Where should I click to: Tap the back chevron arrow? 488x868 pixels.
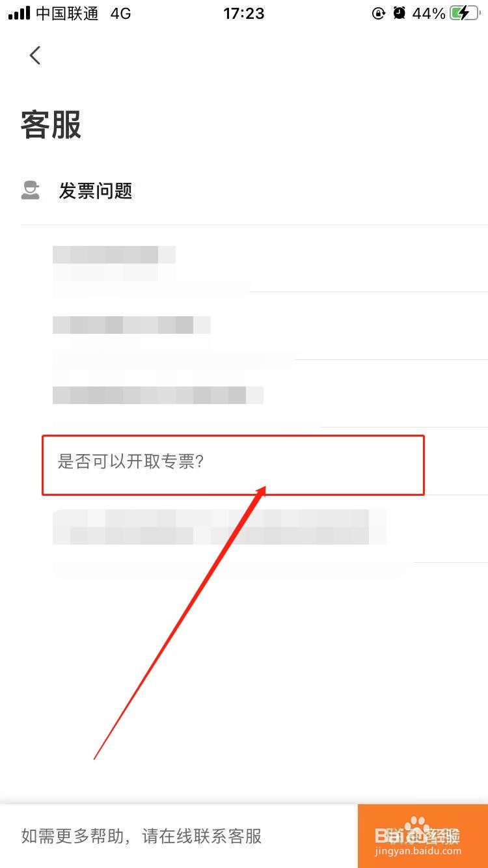(35, 56)
